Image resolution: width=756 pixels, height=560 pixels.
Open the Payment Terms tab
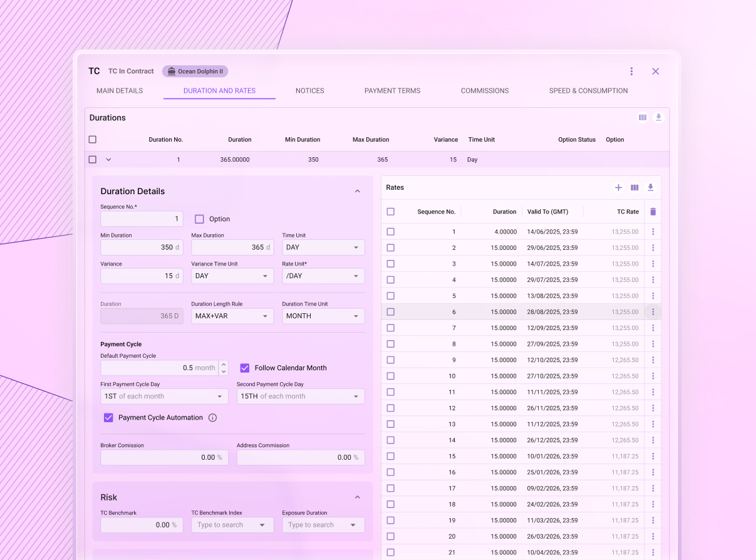click(392, 91)
